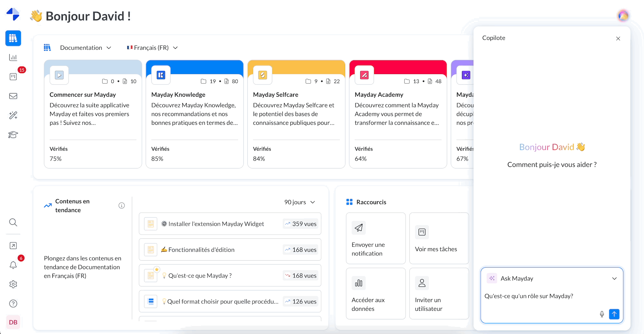Viewport: 644px width, 334px height.
Task: Click the search magnifier icon in sidebar
Action: pos(13,222)
